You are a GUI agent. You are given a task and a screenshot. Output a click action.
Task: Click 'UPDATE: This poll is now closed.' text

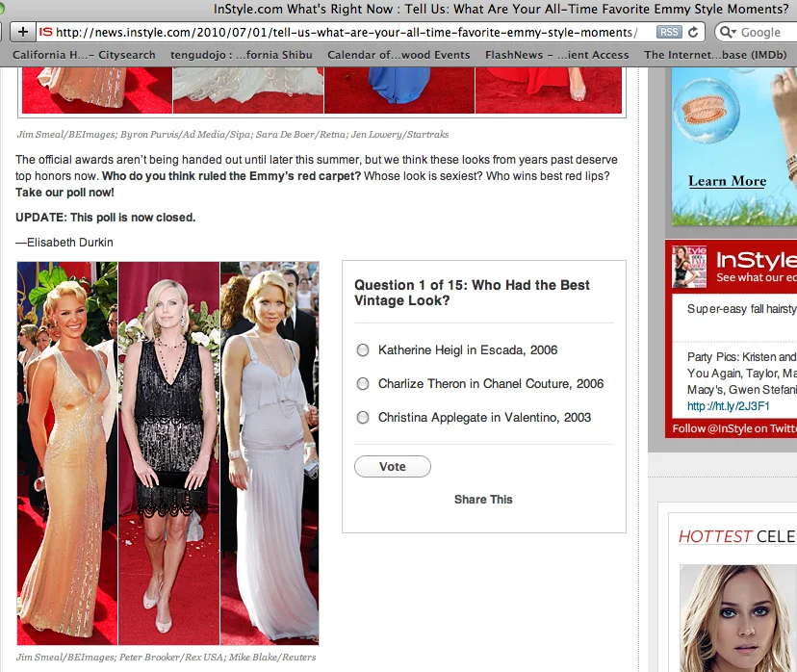click(106, 218)
